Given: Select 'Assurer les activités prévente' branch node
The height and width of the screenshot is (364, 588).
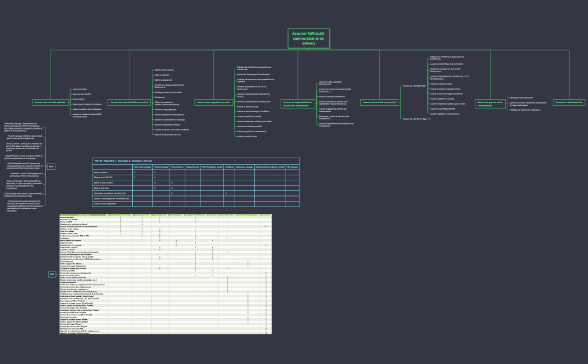Looking at the screenshot, I should click(51, 102).
